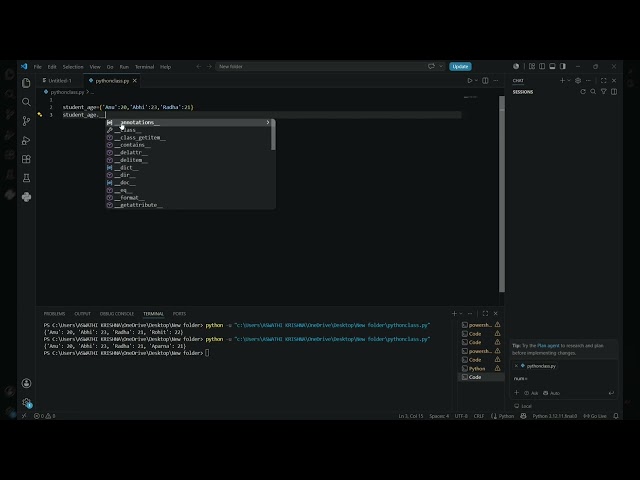Image resolution: width=640 pixels, height=480 pixels.
Task: Go back using title bar arrow
Action: point(199,67)
